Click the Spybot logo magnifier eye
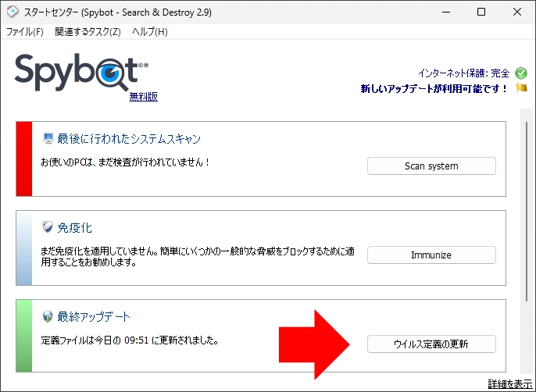The width and height of the screenshot is (536, 392). [x=111, y=73]
